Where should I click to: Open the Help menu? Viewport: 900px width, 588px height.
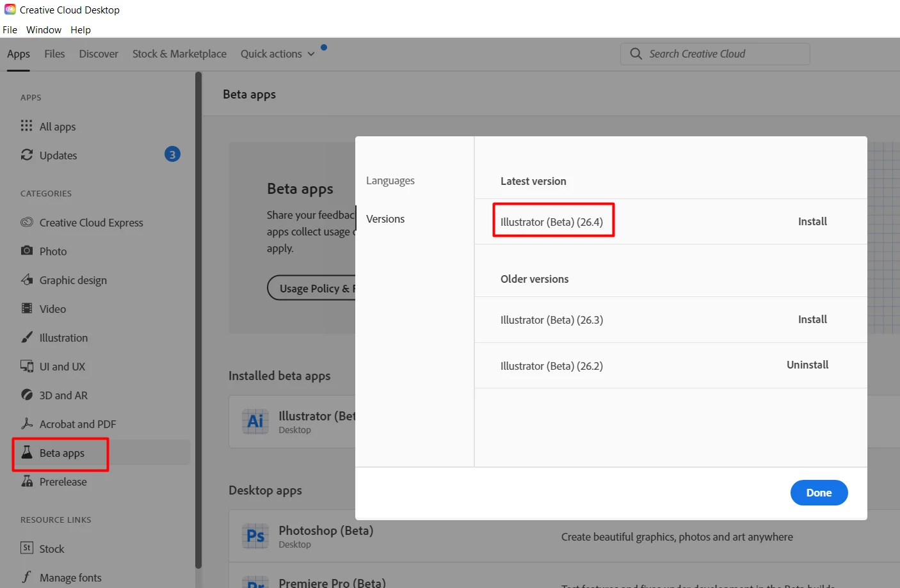[x=81, y=29]
